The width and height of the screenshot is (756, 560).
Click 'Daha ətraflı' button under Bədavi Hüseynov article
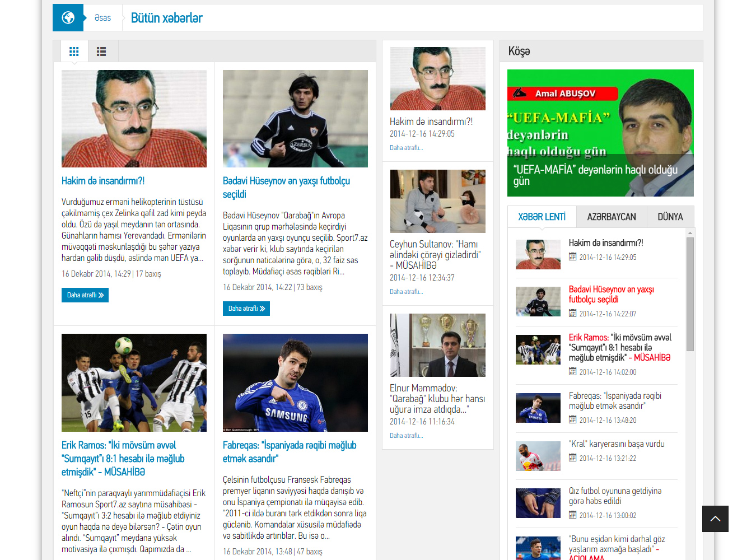246,309
